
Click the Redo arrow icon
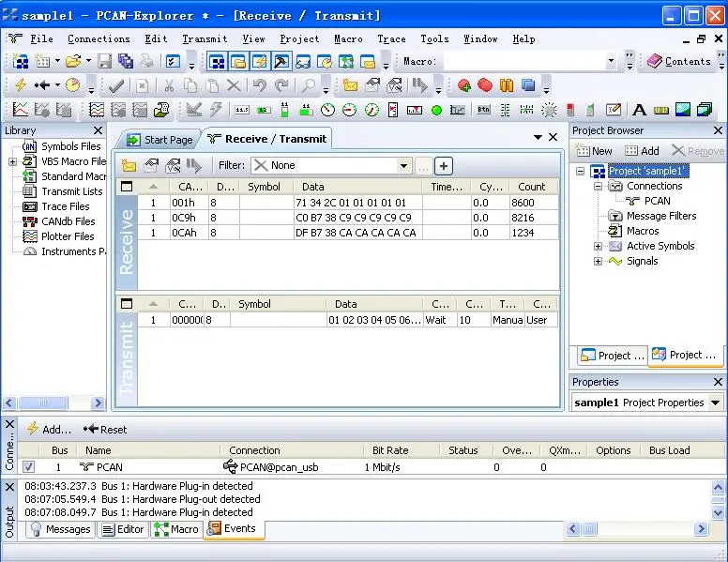(x=281, y=85)
